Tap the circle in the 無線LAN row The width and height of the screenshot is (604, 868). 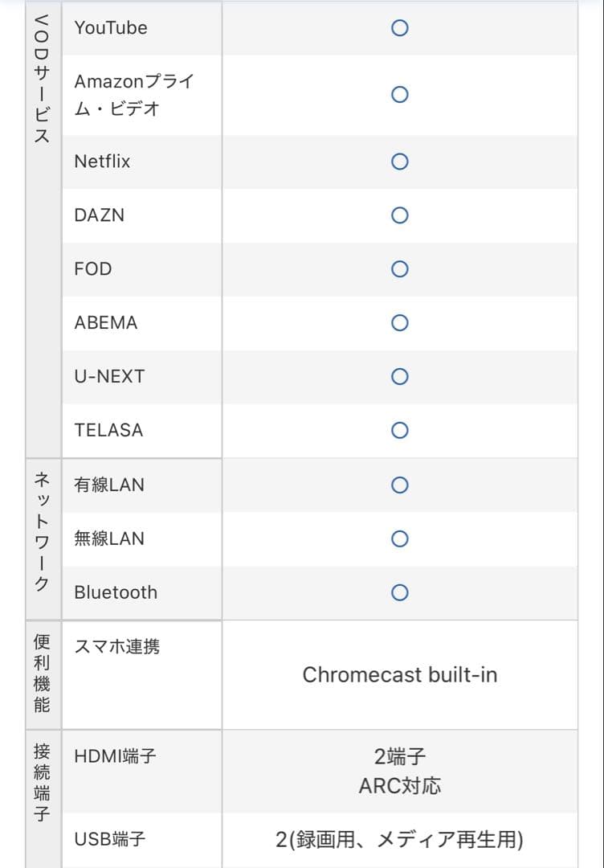click(399, 538)
